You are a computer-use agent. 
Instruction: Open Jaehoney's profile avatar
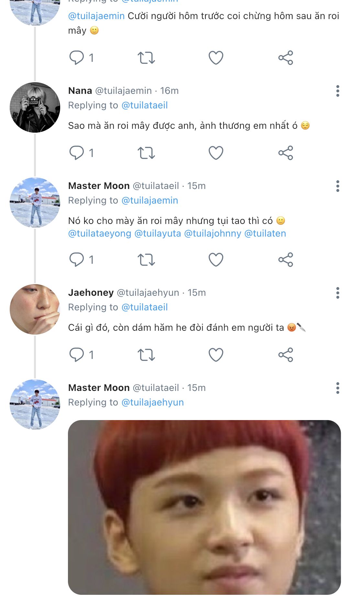[x=35, y=309]
